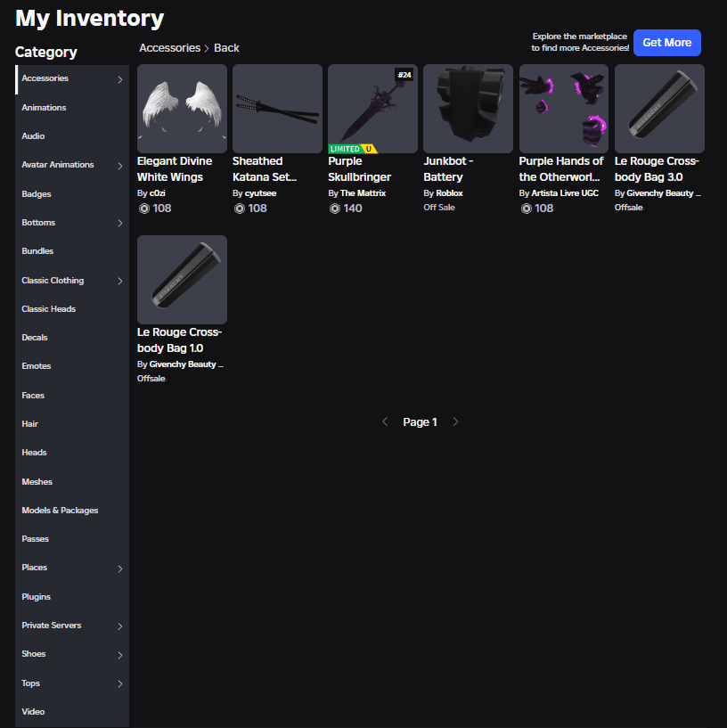Open The Mattrix creator link

[363, 192]
